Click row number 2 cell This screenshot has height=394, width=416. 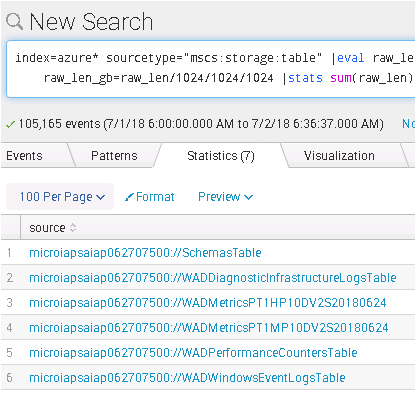click(x=9, y=278)
